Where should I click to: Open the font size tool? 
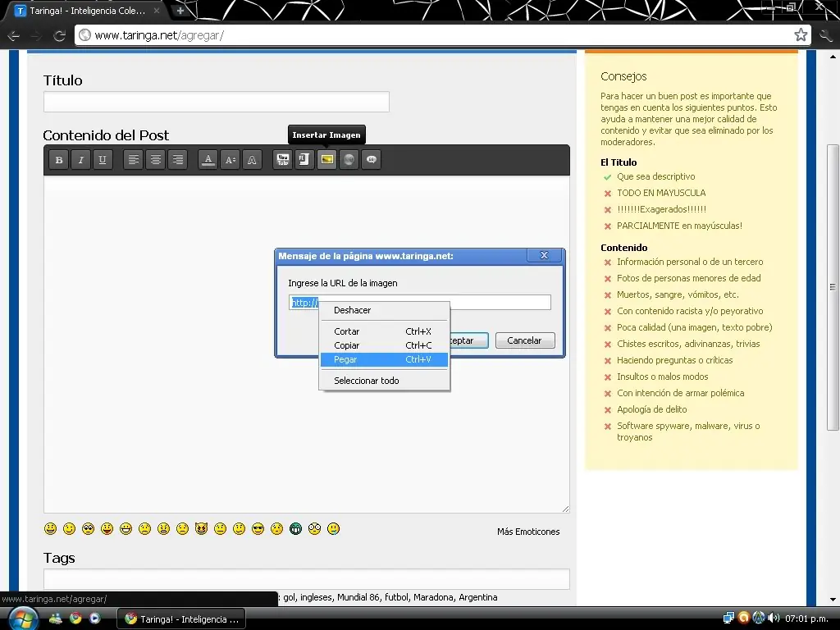pyautogui.click(x=231, y=160)
